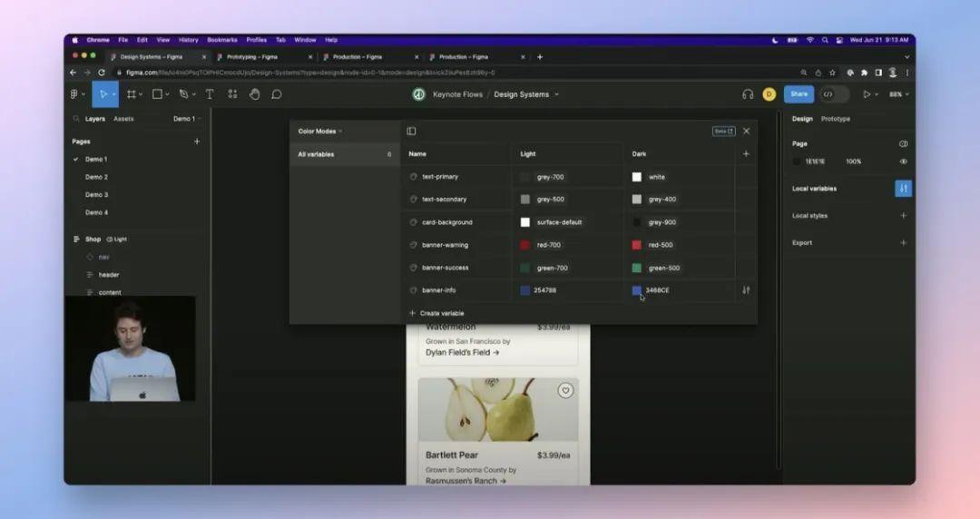The height and width of the screenshot is (519, 980).
Task: Click the user avatar D
Action: pyautogui.click(x=769, y=94)
